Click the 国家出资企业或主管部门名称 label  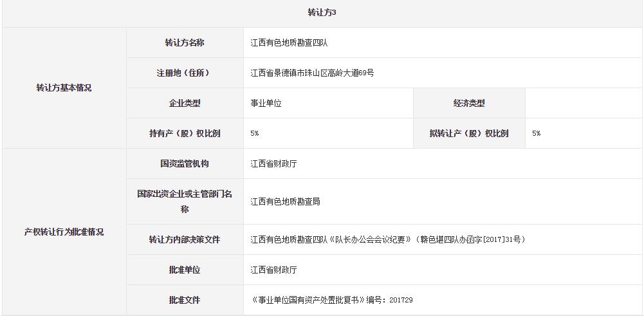tap(185, 201)
